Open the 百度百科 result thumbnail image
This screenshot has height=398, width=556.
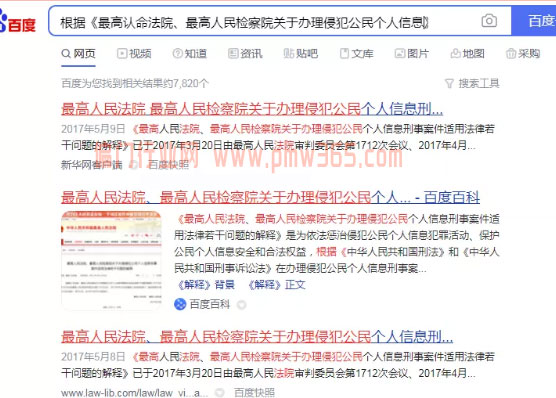click(111, 260)
